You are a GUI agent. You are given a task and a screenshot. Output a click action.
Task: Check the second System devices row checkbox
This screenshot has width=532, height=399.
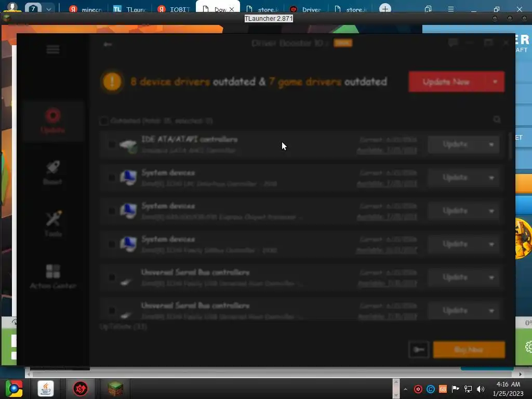click(112, 211)
